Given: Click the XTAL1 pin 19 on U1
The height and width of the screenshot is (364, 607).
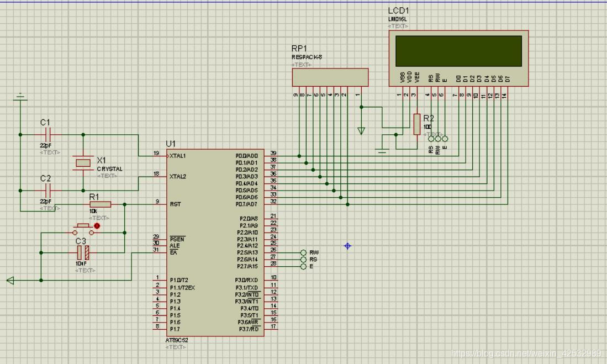Looking at the screenshot, I should [x=160, y=156].
